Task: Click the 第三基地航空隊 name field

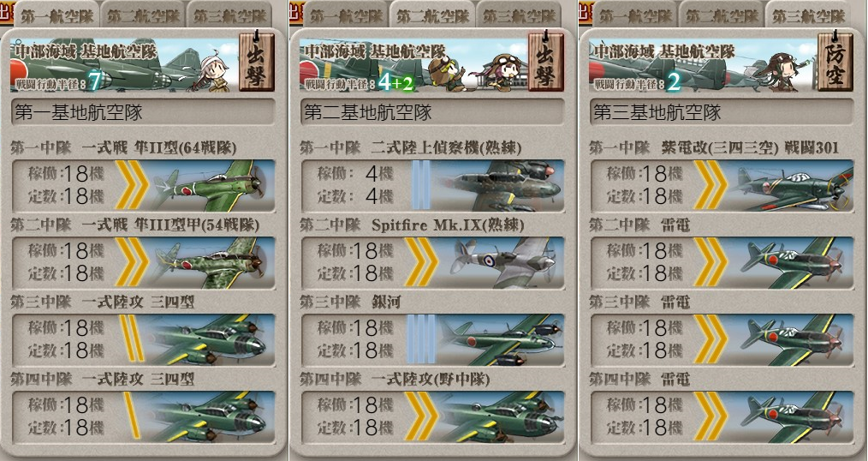Action: [x=722, y=112]
